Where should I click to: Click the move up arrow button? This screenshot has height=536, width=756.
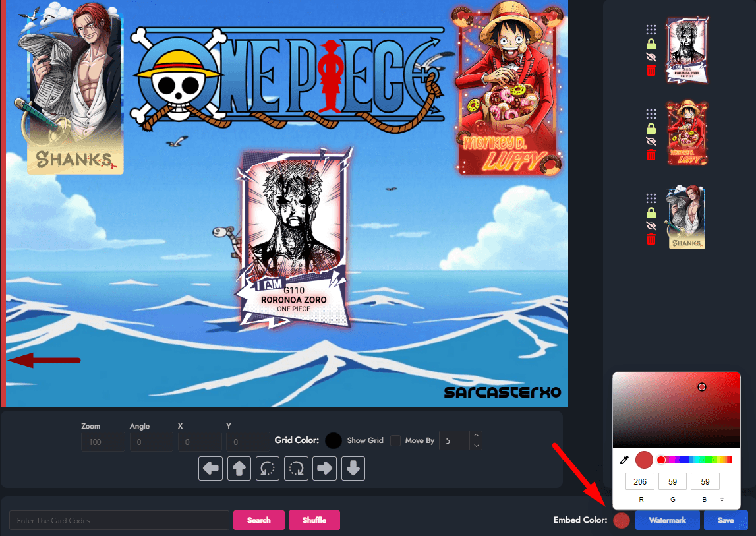(239, 468)
